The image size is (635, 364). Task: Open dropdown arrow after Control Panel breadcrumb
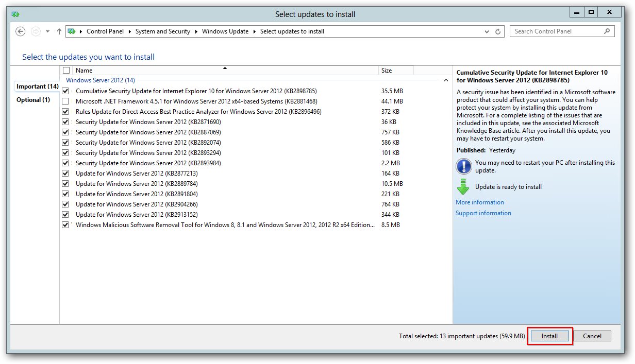(129, 31)
